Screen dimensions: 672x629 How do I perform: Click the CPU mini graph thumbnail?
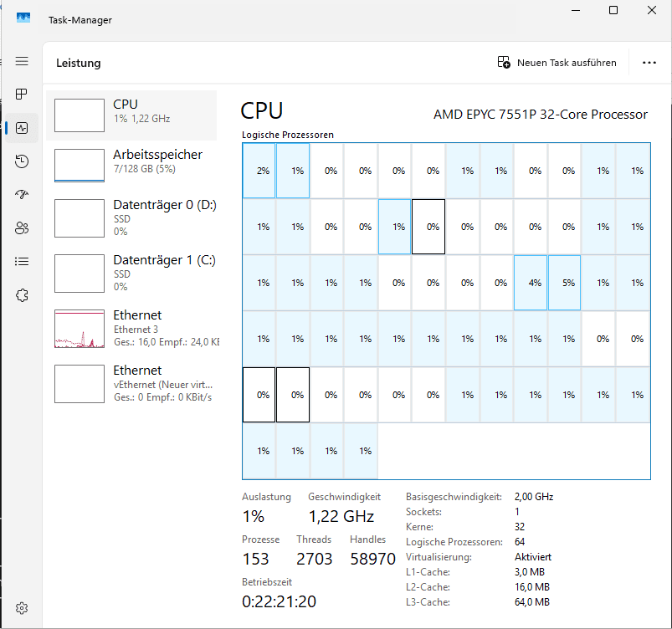coord(80,115)
